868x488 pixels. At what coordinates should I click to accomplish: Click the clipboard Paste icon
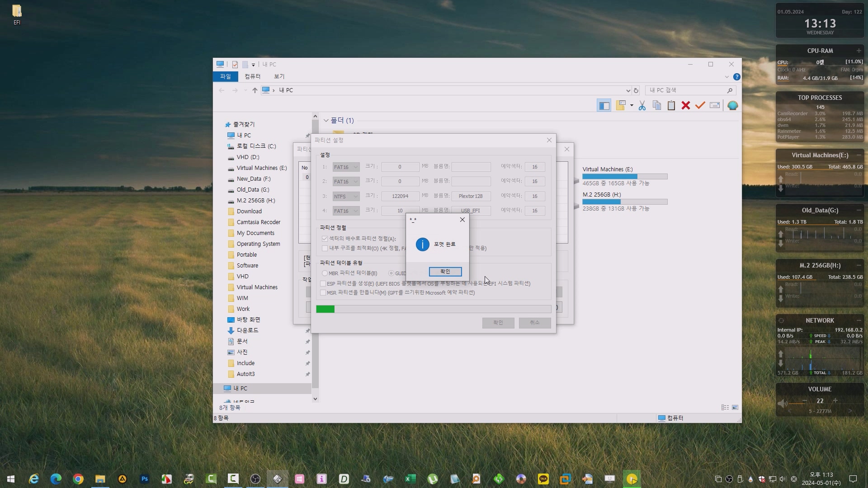671,106
